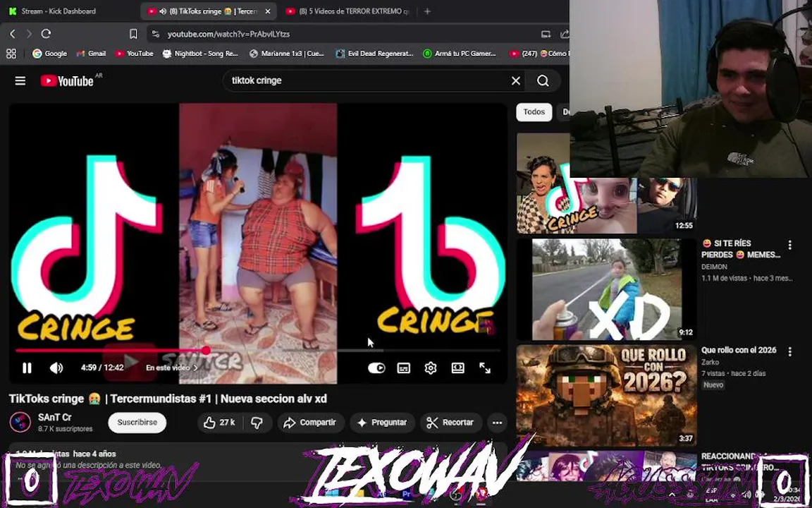This screenshot has width=812, height=508.
Task: Open the Gmail bookmark
Action: coord(91,54)
